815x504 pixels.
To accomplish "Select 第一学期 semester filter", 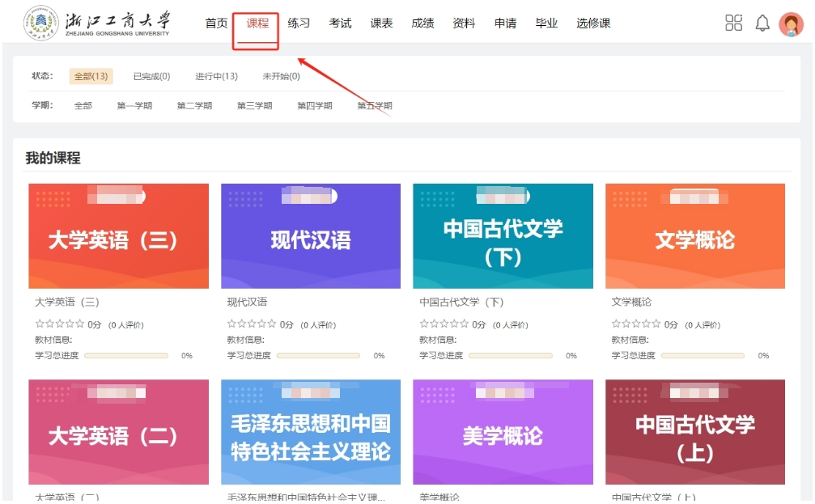I will pyautogui.click(x=134, y=106).
